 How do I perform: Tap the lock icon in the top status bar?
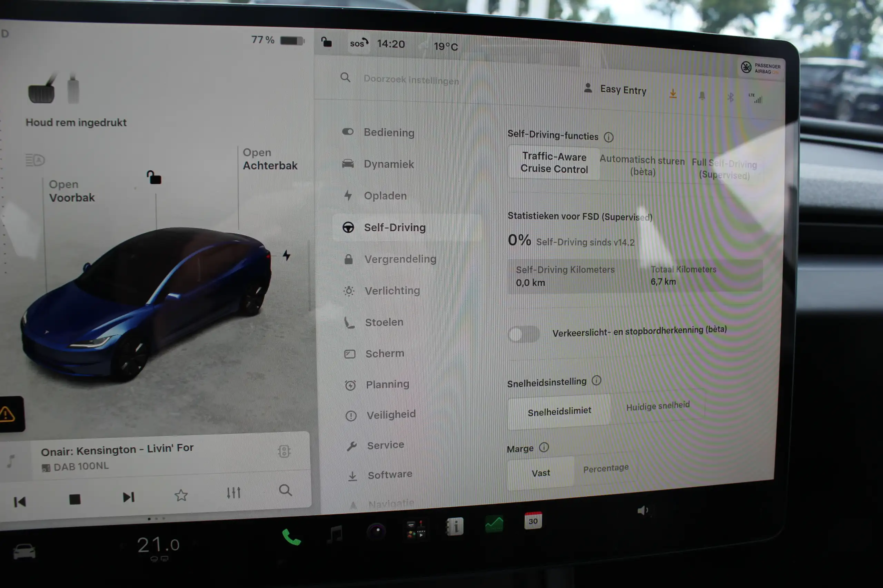326,42
